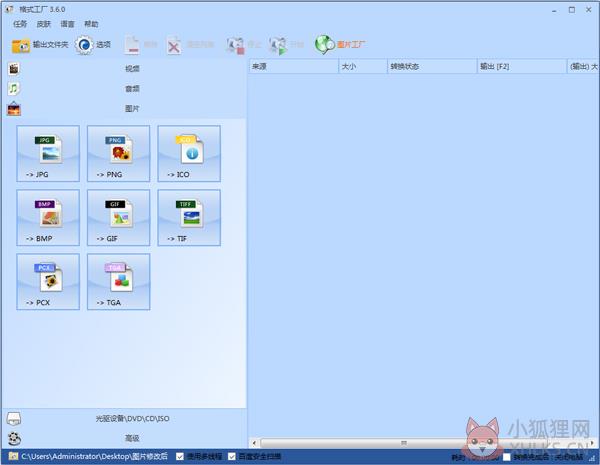Choose the -> BMP conversion tile
600x465 pixels.
(48, 217)
